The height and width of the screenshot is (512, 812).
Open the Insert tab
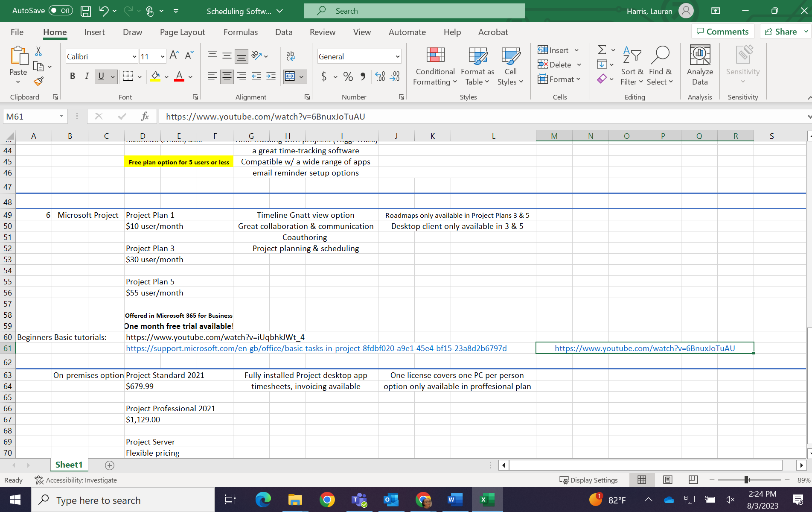click(x=94, y=32)
